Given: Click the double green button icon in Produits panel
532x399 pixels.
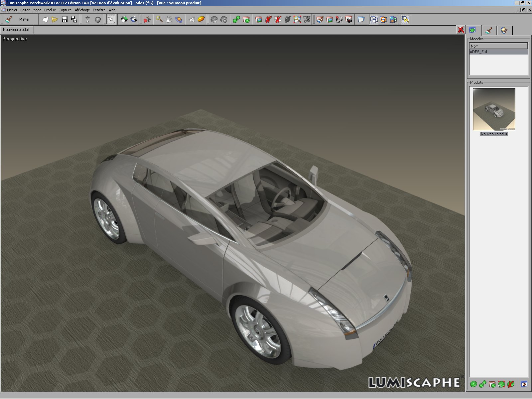Looking at the screenshot, I should coord(483,384).
